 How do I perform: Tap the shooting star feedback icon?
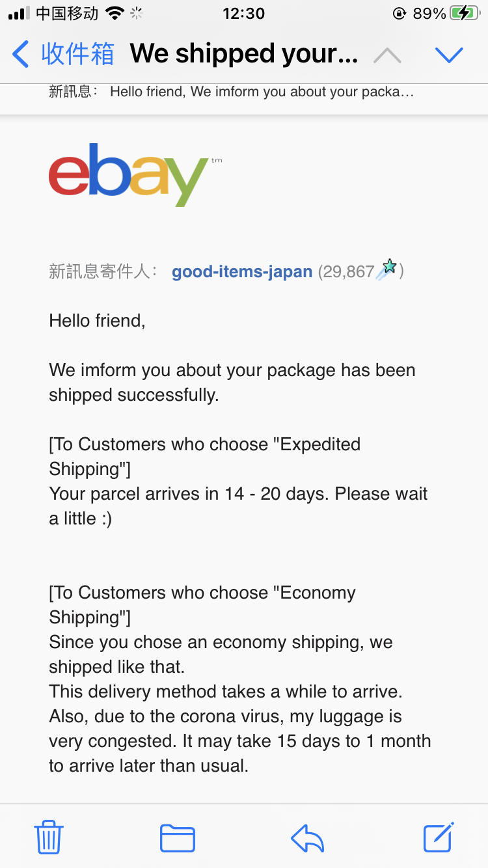click(x=386, y=269)
